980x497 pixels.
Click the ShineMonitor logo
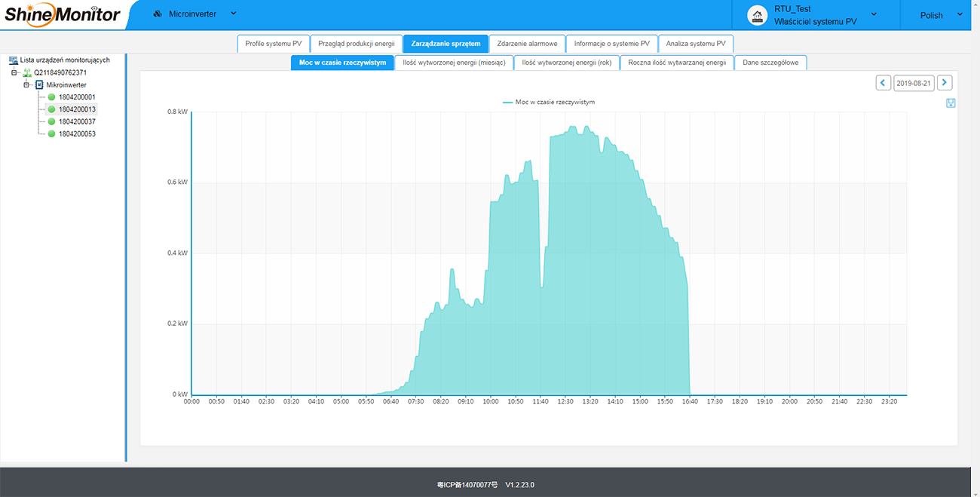63,14
